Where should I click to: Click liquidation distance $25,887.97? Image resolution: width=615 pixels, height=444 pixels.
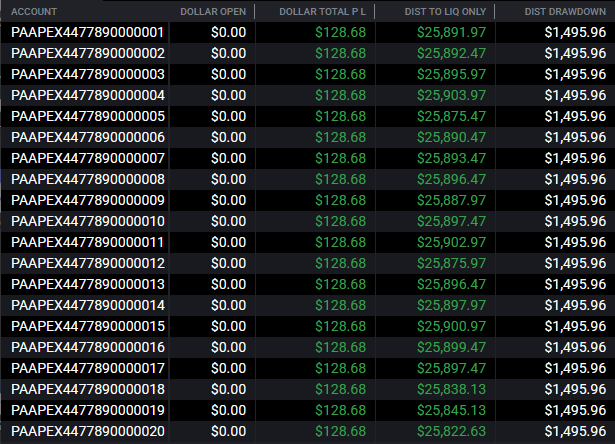(451, 200)
